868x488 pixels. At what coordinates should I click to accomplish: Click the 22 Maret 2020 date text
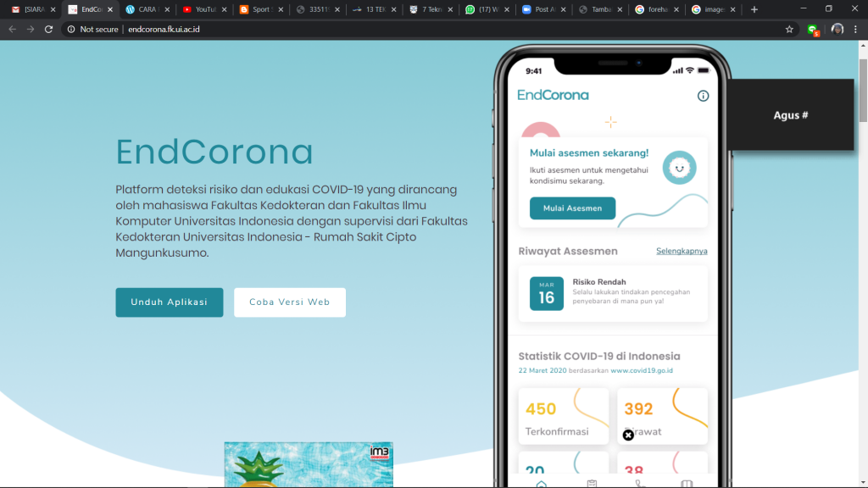(x=542, y=371)
